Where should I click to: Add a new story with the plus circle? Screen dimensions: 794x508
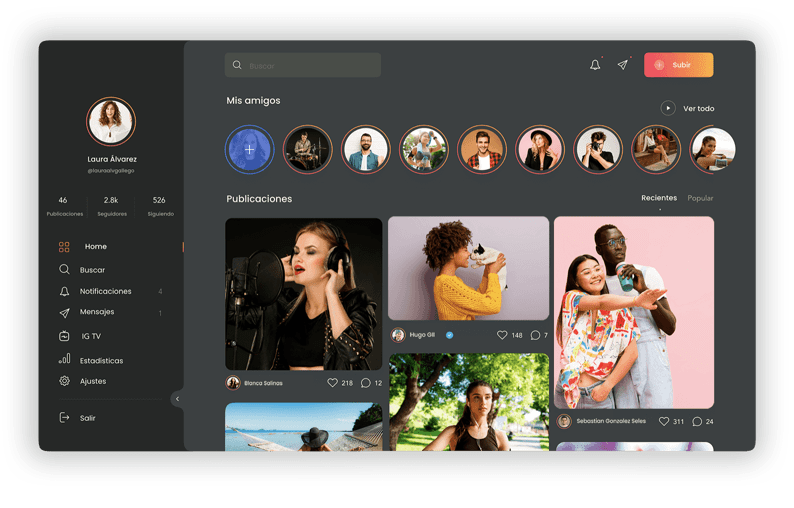250,150
